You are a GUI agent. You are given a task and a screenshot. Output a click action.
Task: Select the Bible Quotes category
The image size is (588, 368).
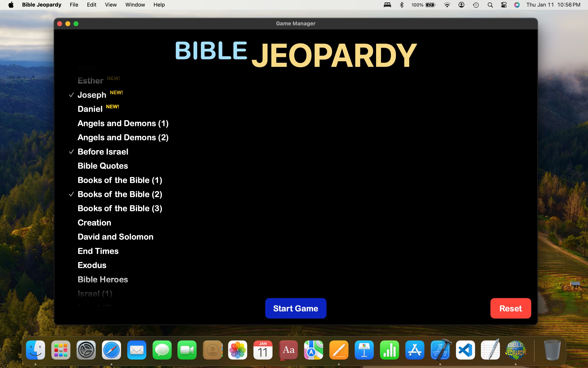coord(103,166)
